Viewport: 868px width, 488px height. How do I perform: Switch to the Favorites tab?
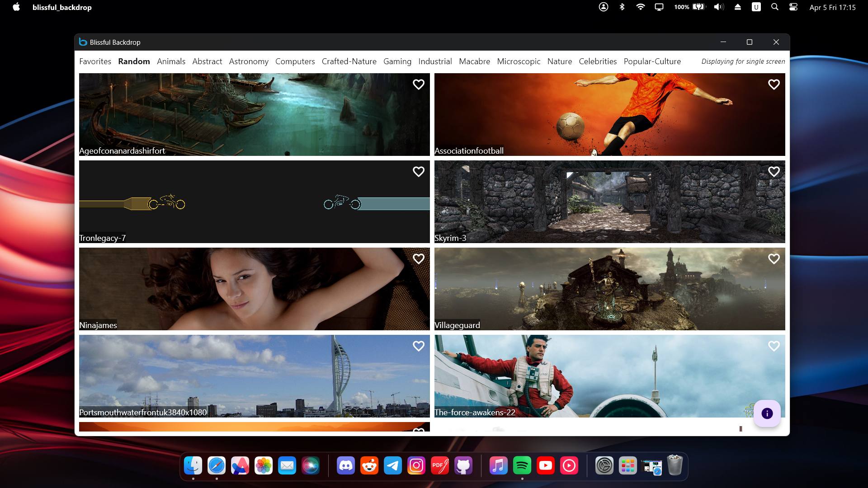pos(95,61)
